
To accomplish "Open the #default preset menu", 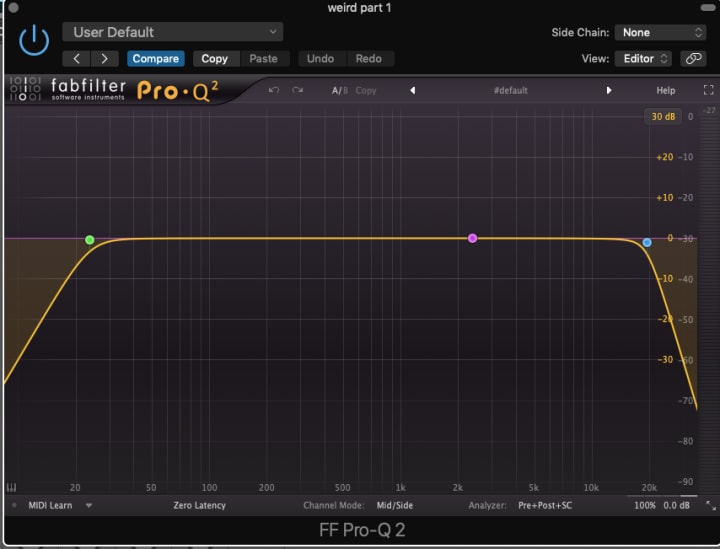I will pos(511,90).
